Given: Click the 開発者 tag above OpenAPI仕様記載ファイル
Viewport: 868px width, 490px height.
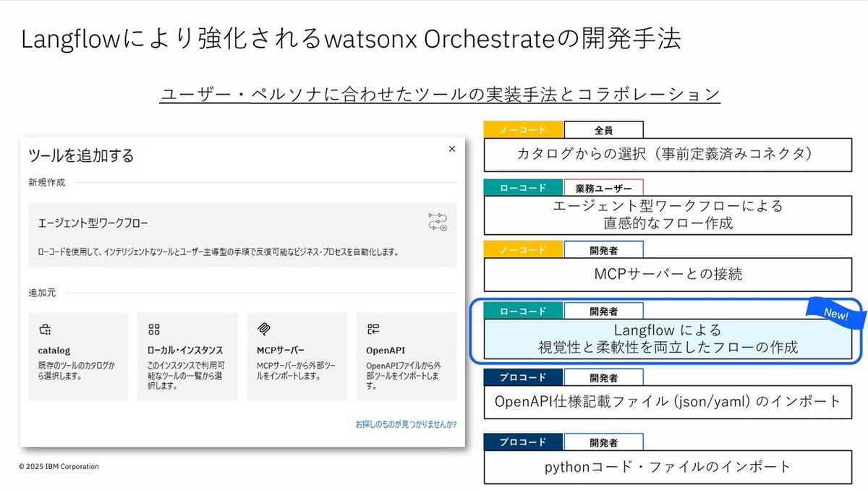Looking at the screenshot, I should click(x=603, y=377).
